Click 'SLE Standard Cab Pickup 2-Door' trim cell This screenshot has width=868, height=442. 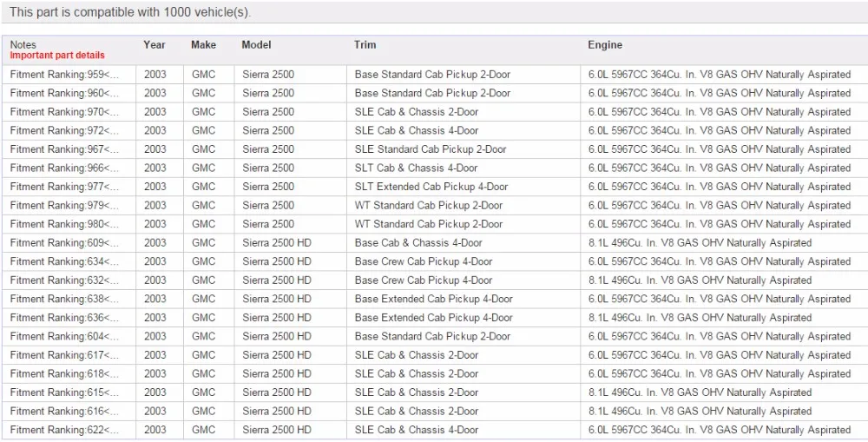[464, 149]
